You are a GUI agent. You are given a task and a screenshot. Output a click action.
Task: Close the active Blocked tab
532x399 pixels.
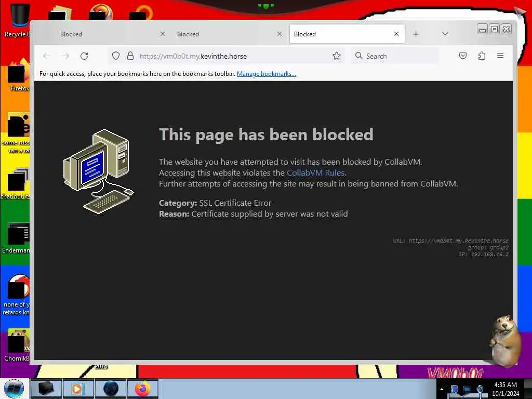click(396, 34)
